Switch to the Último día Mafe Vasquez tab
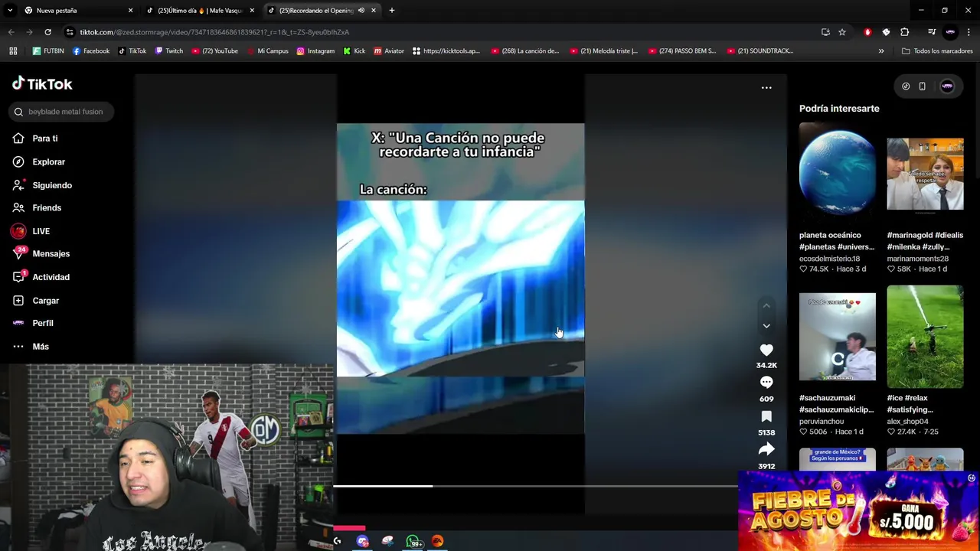 (199, 11)
